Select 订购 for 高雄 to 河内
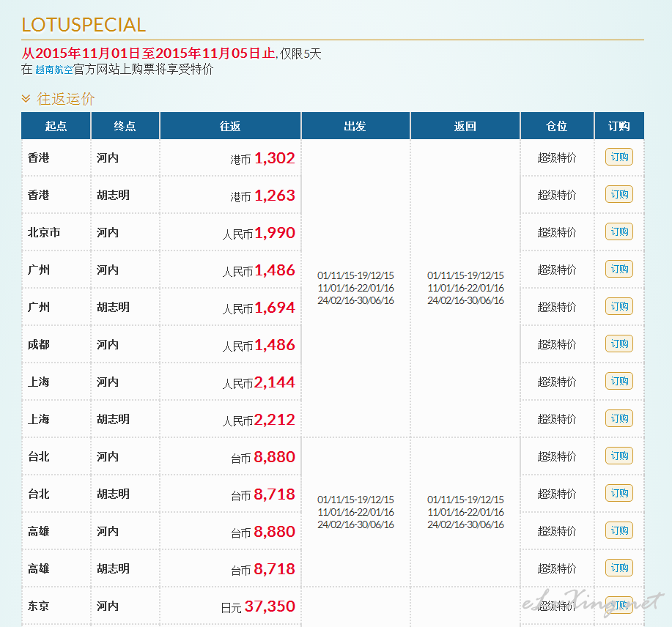672x627 pixels. 619,530
